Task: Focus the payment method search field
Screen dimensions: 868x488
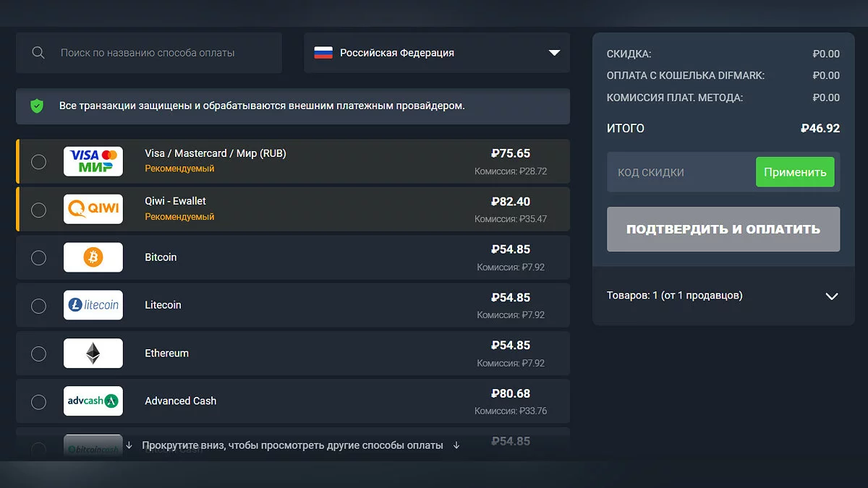Action: 159,53
